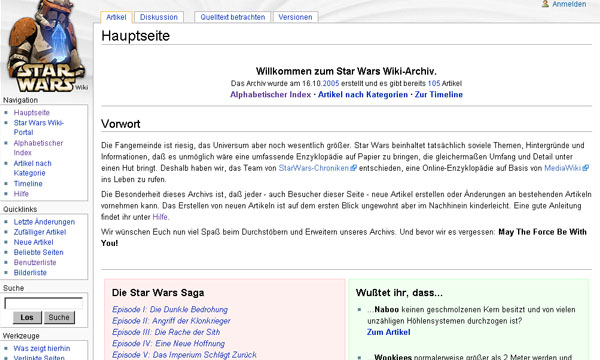The height and width of the screenshot is (360, 600).
Task: Click the Suche search button
Action: pos(59,318)
